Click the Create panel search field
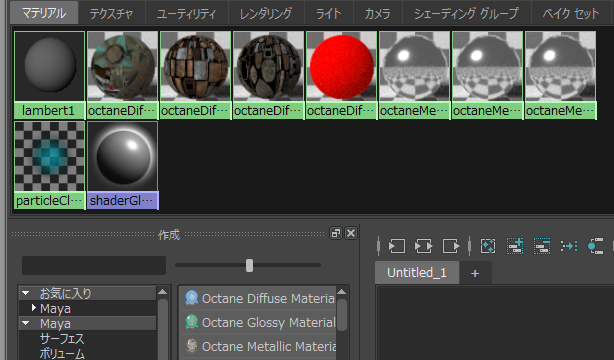614x360 pixels. (x=94, y=266)
